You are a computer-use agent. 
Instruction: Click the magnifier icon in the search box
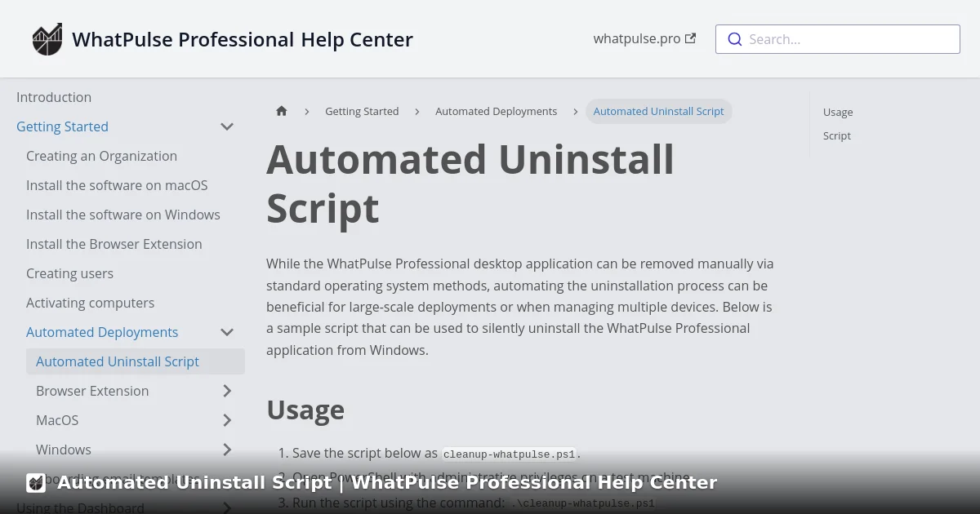coord(735,39)
